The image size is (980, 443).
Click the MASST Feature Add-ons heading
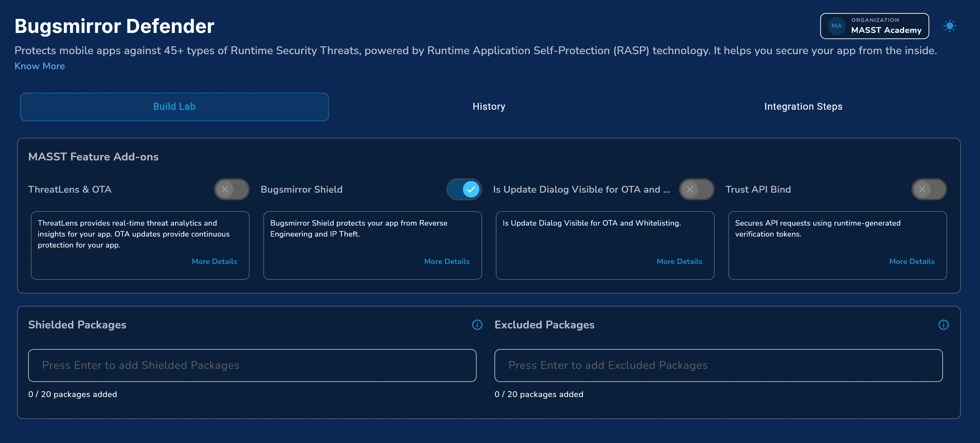click(x=93, y=157)
